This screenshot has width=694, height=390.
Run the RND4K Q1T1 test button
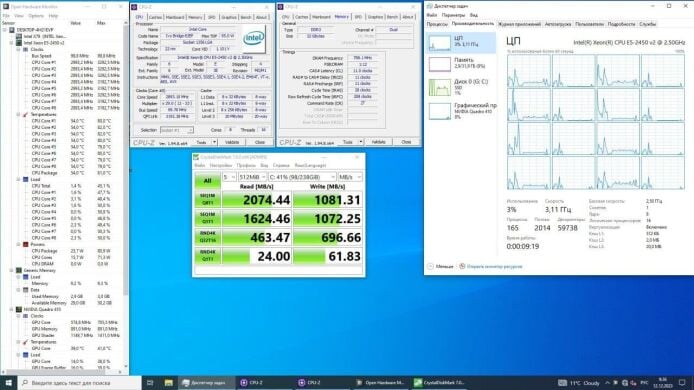[x=208, y=256]
